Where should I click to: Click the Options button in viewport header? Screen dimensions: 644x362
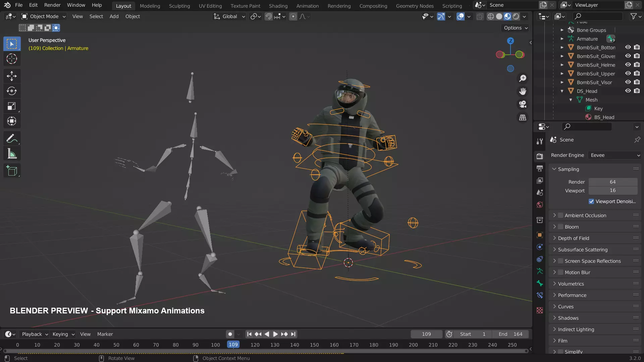click(516, 28)
